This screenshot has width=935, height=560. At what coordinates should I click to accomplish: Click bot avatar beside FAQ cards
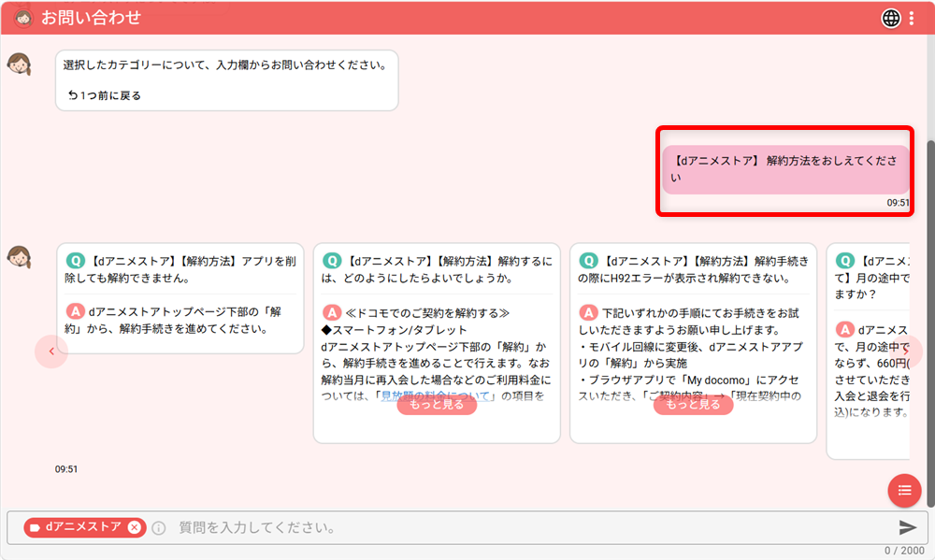point(20,257)
